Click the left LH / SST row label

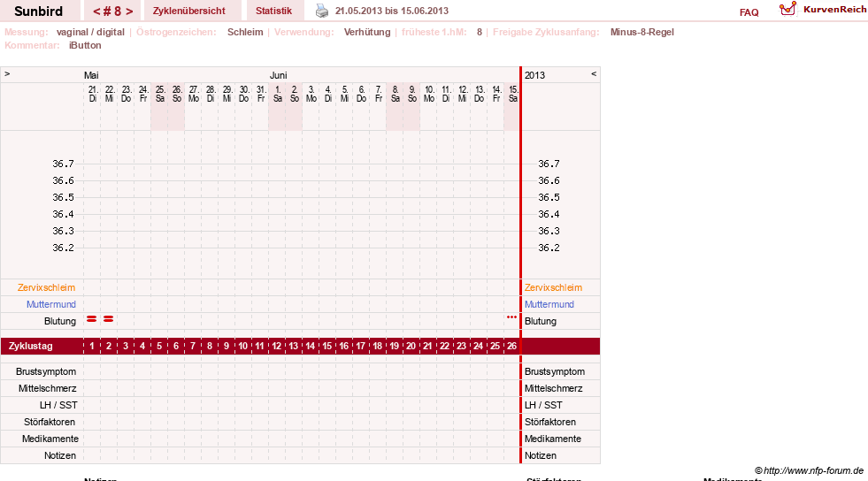click(58, 405)
